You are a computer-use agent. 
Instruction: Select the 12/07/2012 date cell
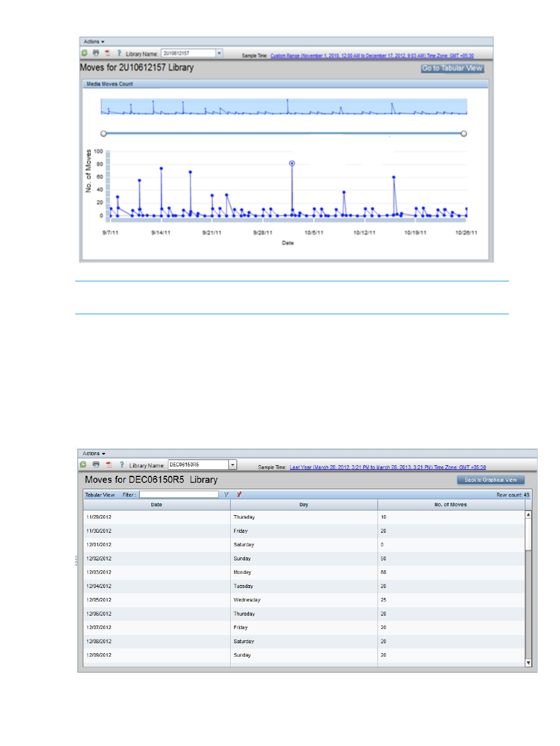(x=157, y=628)
